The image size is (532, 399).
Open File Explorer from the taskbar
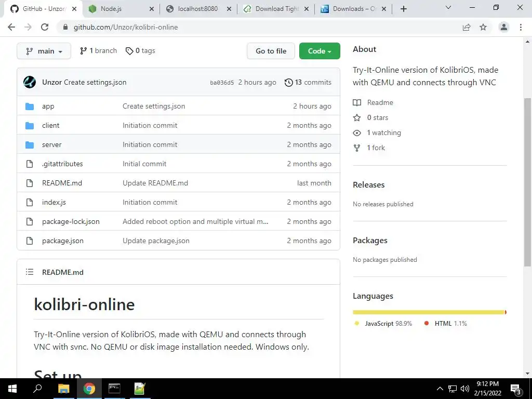63,389
